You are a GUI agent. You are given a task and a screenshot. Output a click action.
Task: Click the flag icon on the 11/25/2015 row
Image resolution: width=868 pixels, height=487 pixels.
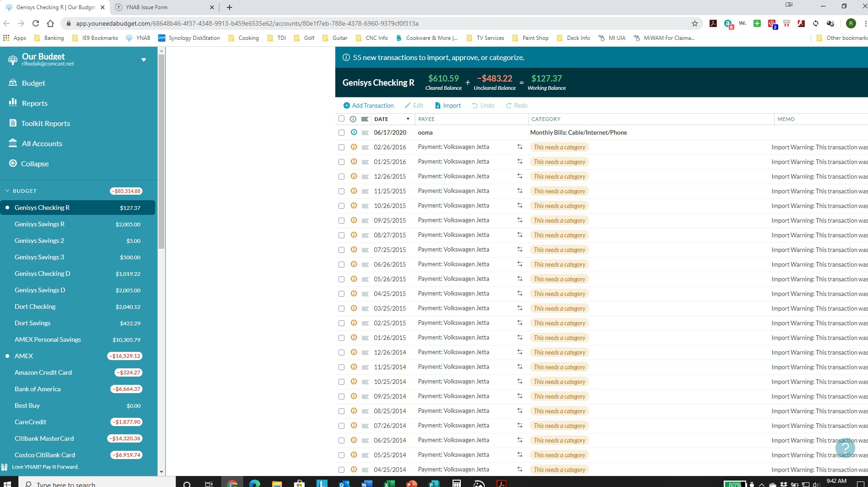pos(365,191)
